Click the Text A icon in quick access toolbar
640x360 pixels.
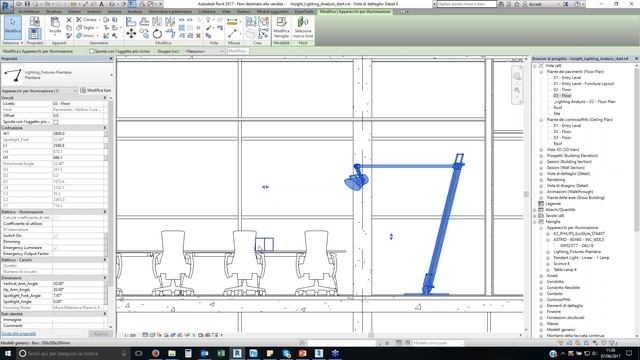(x=101, y=4)
